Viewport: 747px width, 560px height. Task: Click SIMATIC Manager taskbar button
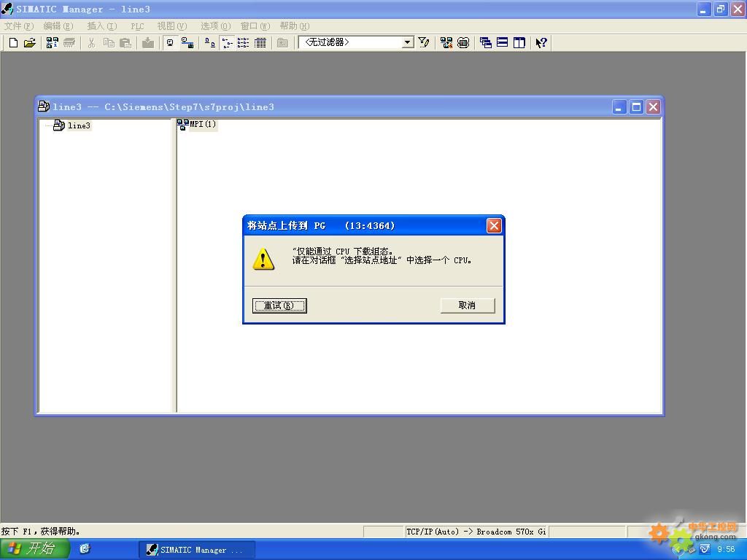197,550
